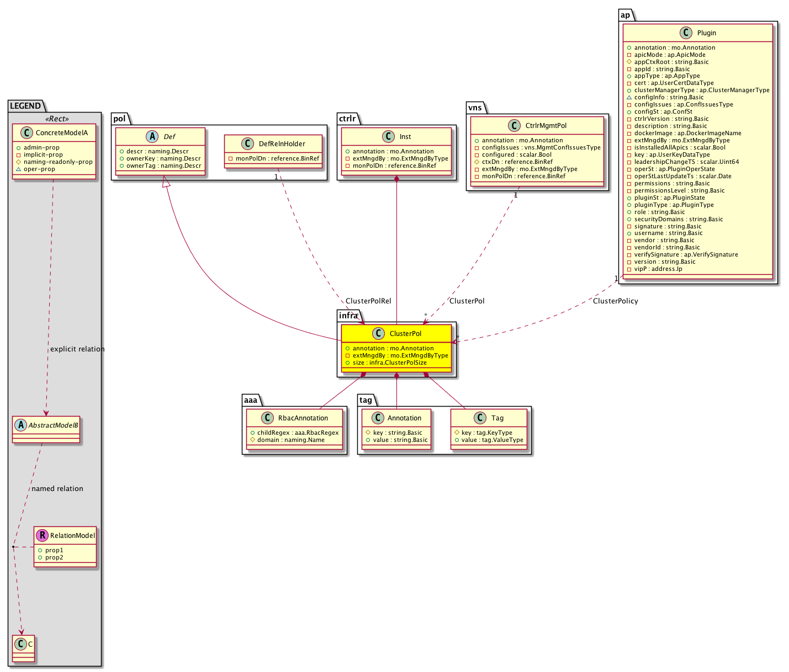Screen dimensions: 789x672
Task: Click the size property of ClusterPol
Action: [x=389, y=362]
